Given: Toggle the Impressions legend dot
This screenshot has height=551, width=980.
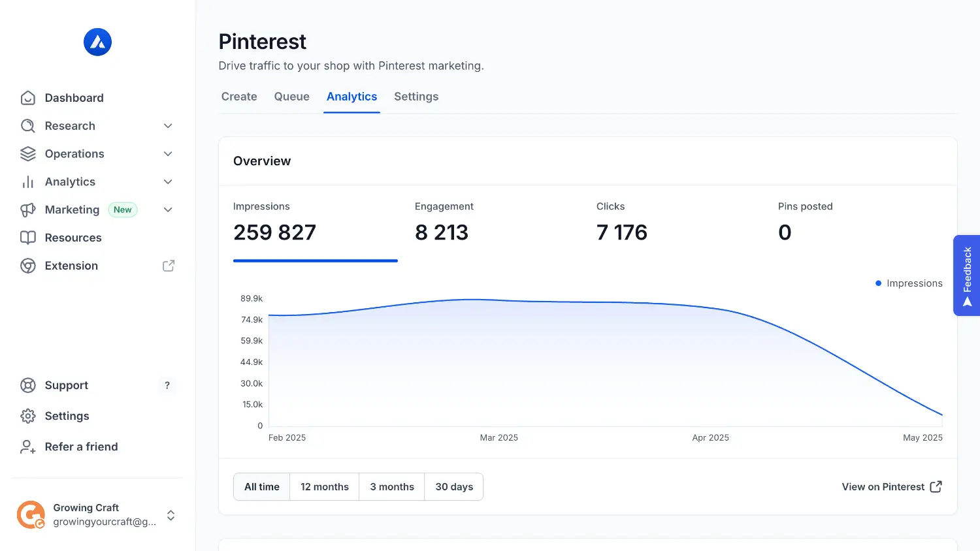Looking at the screenshot, I should click(x=878, y=283).
